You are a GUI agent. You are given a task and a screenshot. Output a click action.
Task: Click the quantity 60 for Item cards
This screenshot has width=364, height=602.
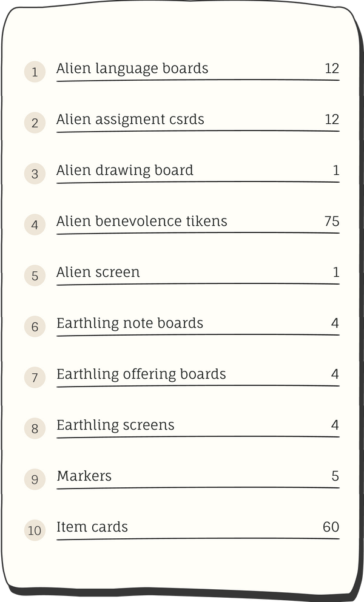331,527
